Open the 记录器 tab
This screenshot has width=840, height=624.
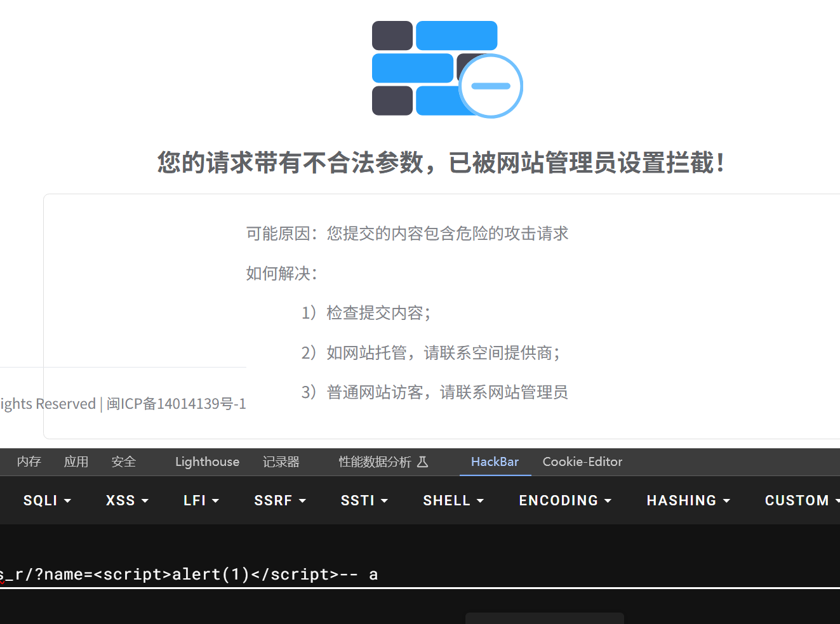coord(281,462)
